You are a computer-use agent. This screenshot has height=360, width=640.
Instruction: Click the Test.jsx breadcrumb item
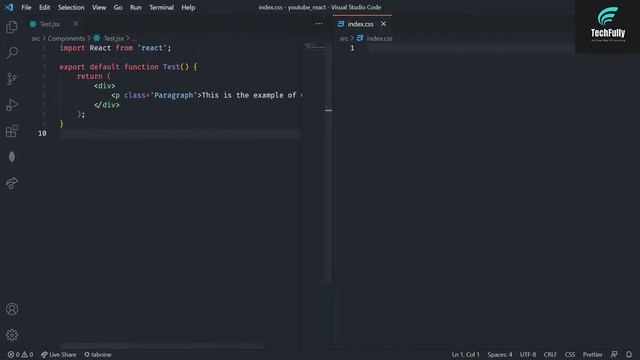coord(113,38)
